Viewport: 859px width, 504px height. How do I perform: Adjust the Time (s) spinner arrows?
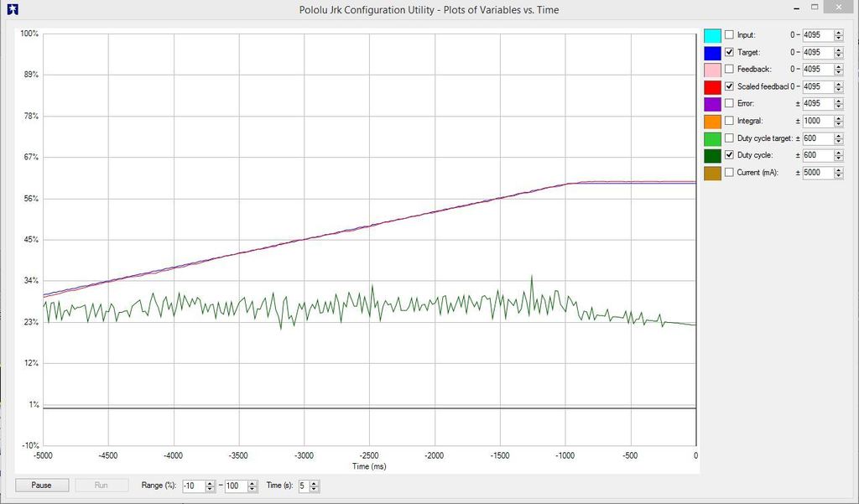(x=314, y=486)
